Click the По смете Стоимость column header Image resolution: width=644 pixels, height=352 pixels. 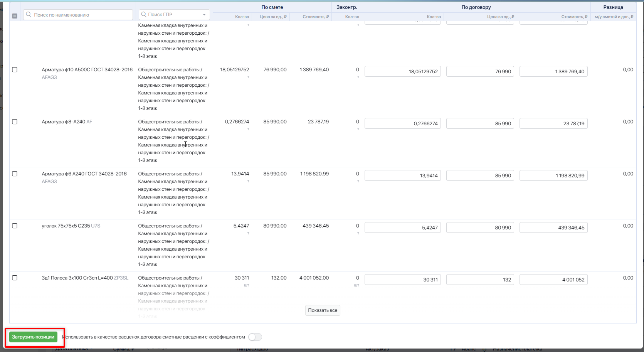(315, 17)
